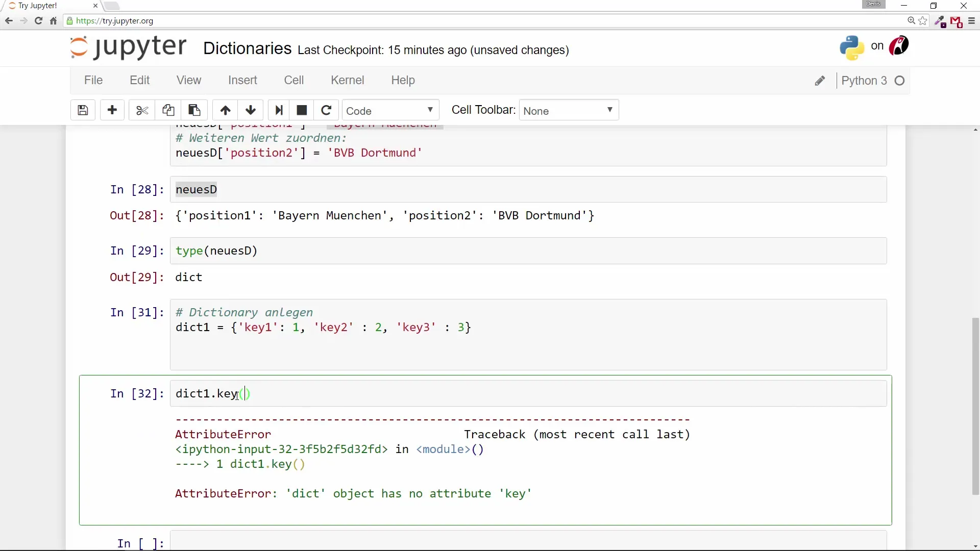980x551 pixels.
Task: Click the Python logo in header
Action: [852, 47]
